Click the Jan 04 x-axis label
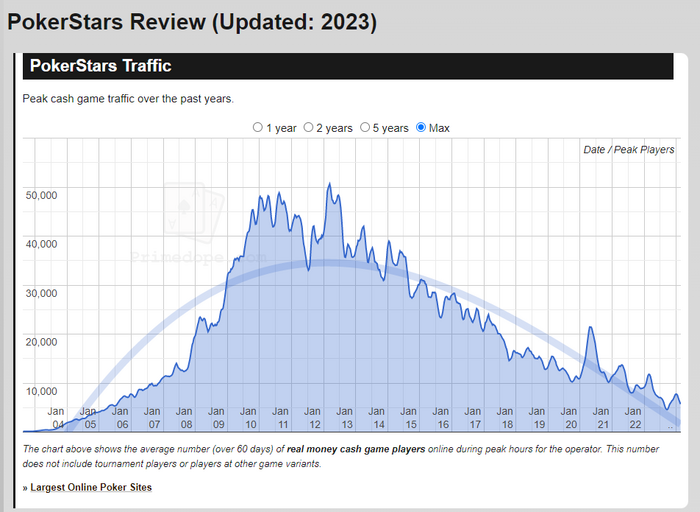 pos(56,418)
